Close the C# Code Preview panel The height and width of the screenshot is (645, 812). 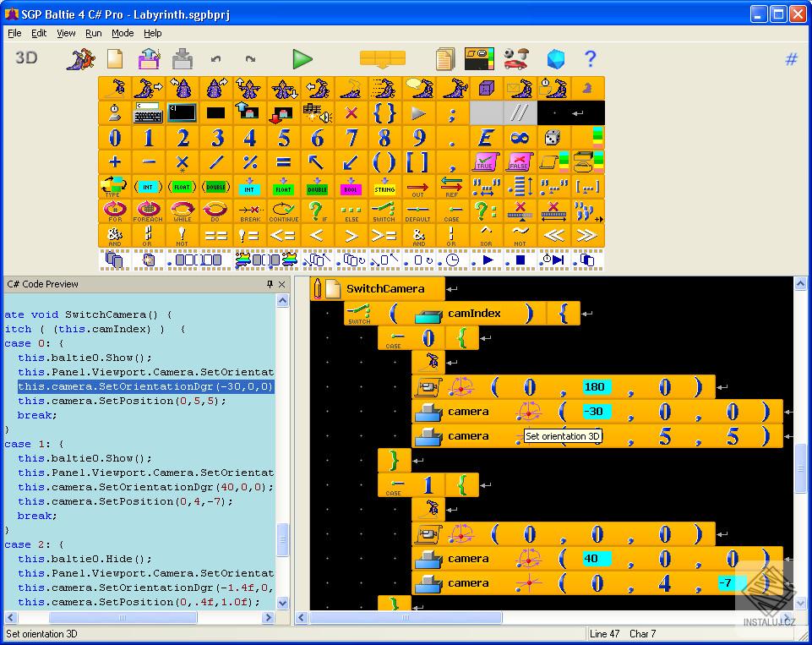[281, 284]
